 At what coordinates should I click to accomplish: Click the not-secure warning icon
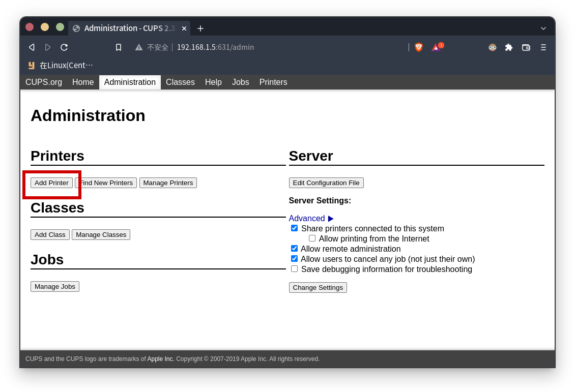pyautogui.click(x=139, y=47)
